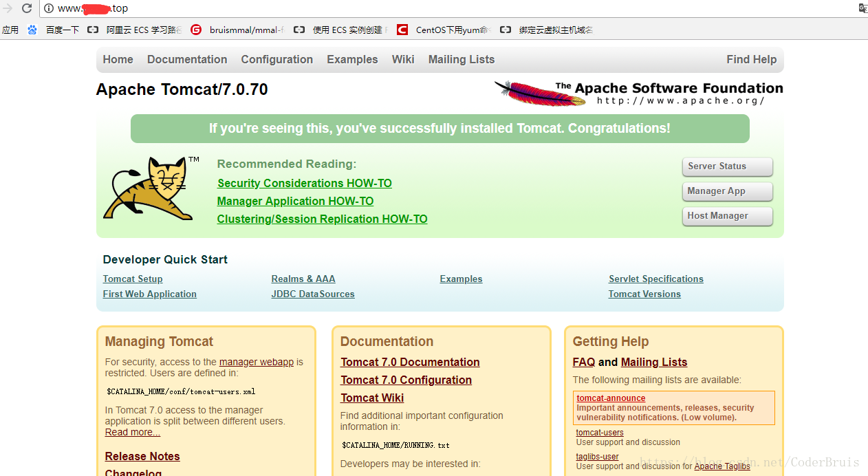
Task: Open the 应用 apps shortcut
Action: [x=10, y=30]
